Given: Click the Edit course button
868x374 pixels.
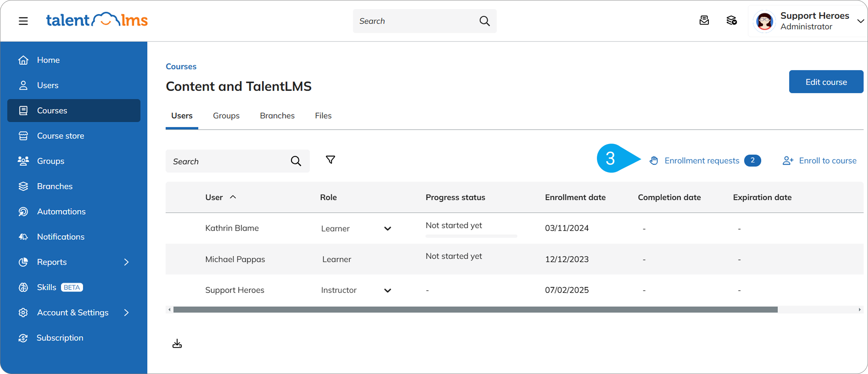Looking at the screenshot, I should (826, 81).
